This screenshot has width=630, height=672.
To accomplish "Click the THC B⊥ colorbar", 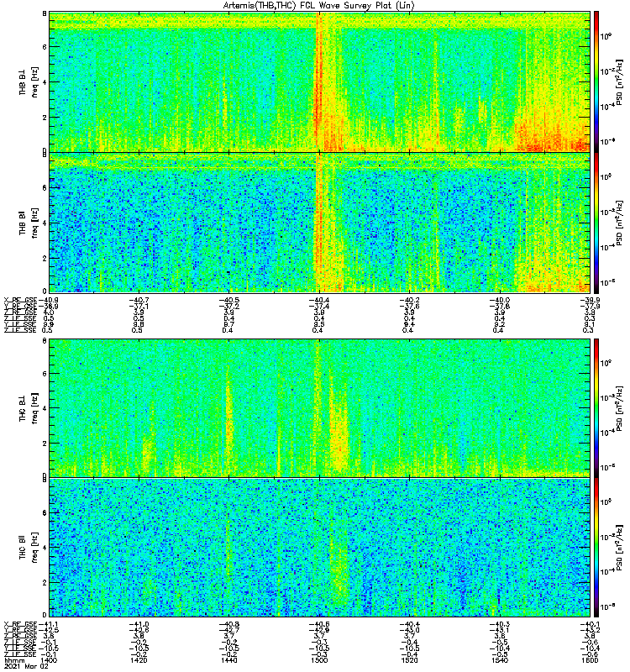I will click(596, 408).
